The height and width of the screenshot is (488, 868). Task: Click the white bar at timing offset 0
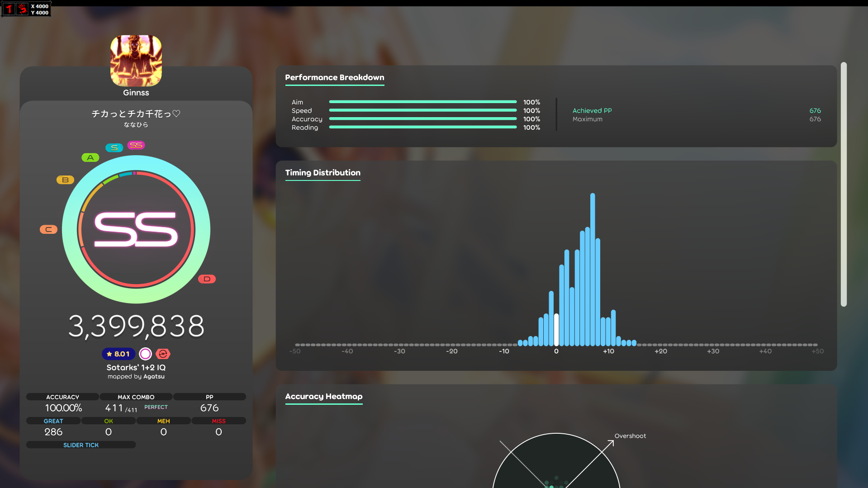556,330
